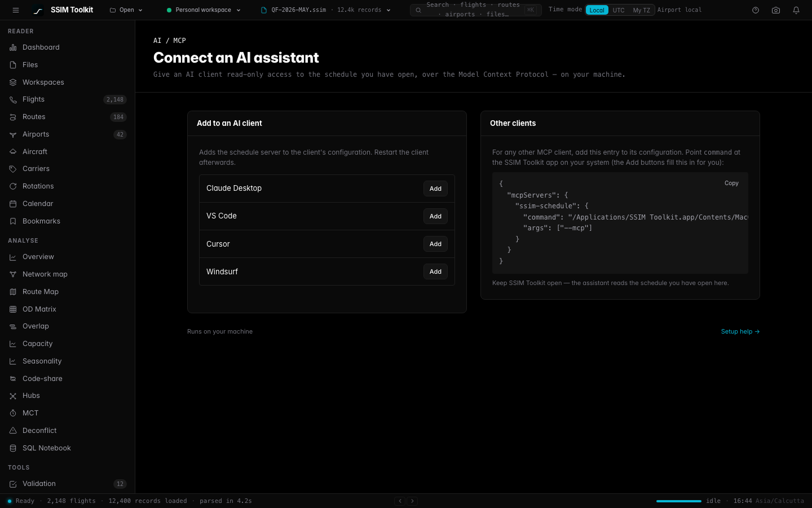Open Overview in the Analyse section
The height and width of the screenshot is (508, 812).
[68, 257]
